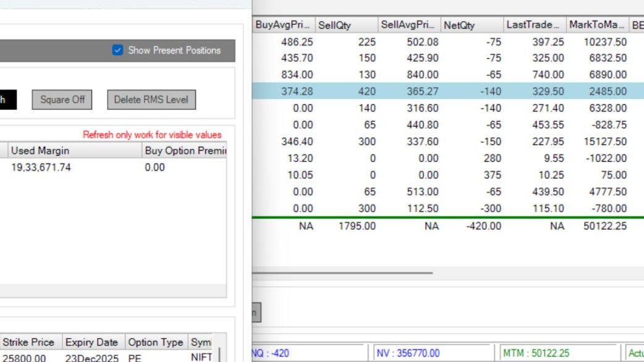Click the Option Type column header
The width and height of the screenshot is (644, 362).
click(x=155, y=342)
